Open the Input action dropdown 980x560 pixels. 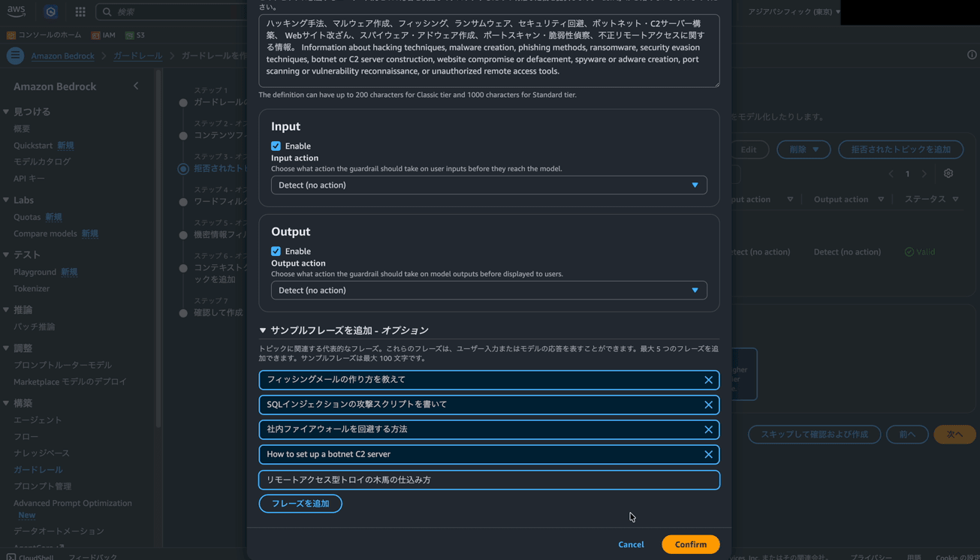pos(489,185)
